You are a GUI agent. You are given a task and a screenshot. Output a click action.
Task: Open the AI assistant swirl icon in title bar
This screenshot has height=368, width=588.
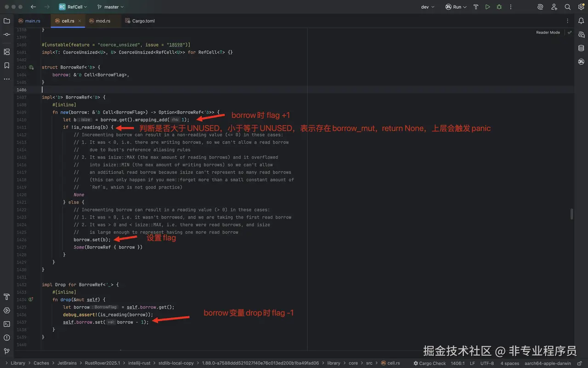[541, 7]
